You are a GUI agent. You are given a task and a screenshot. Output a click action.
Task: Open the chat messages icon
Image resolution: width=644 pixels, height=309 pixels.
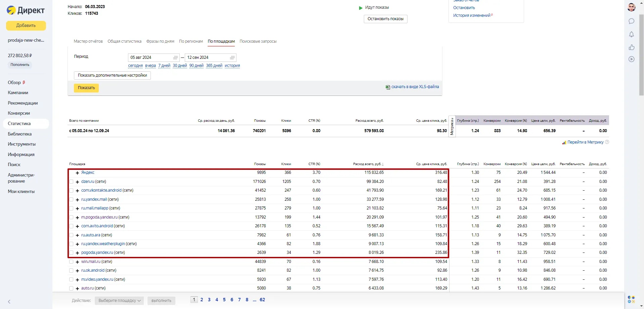coord(631,21)
